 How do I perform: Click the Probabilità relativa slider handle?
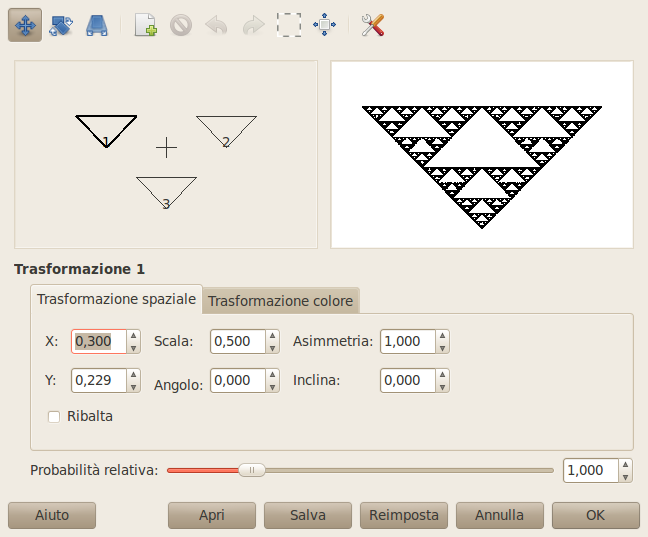point(252,470)
